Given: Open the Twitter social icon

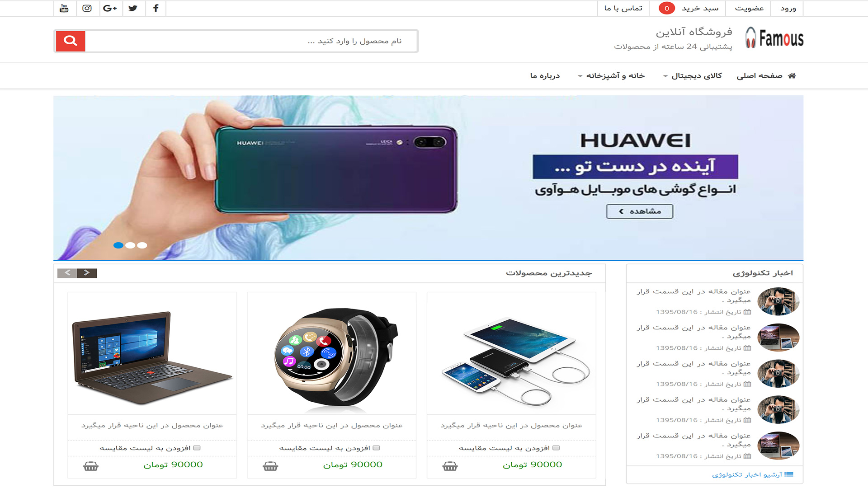Looking at the screenshot, I should point(133,8).
